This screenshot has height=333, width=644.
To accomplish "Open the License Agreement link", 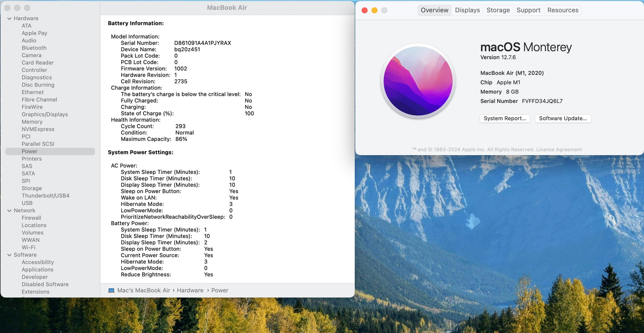I will click(559, 150).
